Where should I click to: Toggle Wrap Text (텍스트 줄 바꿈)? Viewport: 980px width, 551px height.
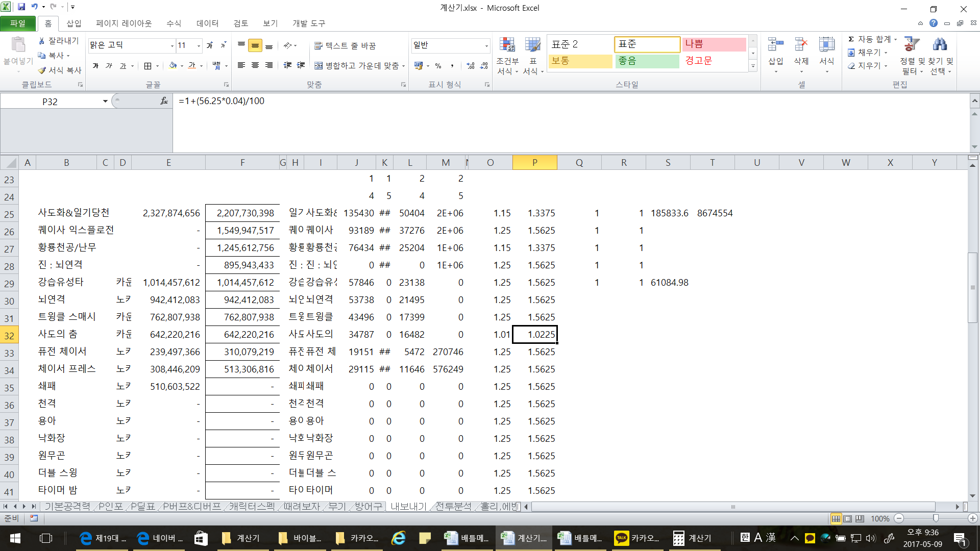pyautogui.click(x=345, y=45)
